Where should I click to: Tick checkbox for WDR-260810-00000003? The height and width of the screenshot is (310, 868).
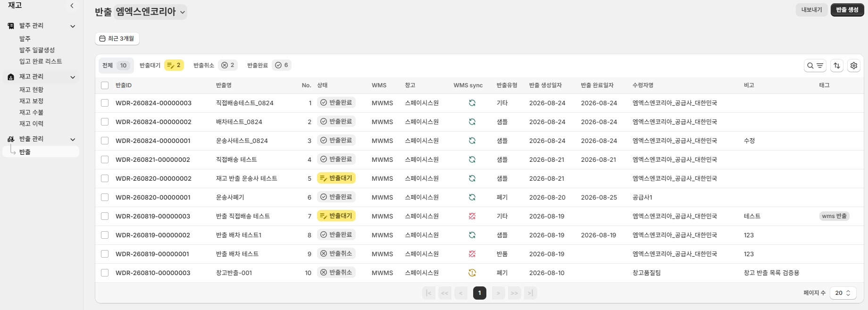(x=105, y=273)
